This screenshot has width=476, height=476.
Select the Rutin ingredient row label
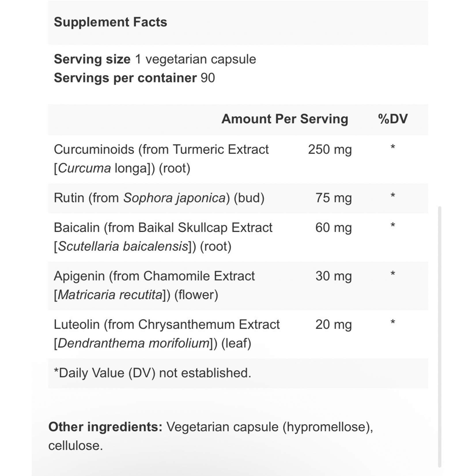pyautogui.click(x=159, y=198)
